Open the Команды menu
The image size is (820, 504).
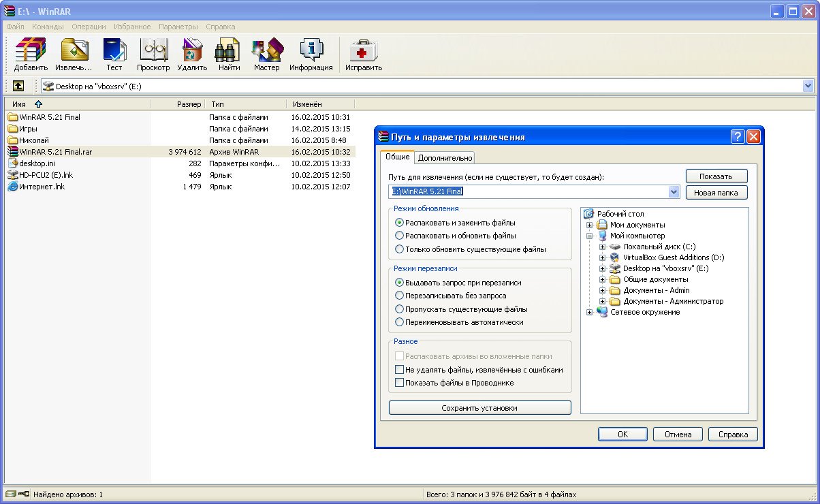48,27
